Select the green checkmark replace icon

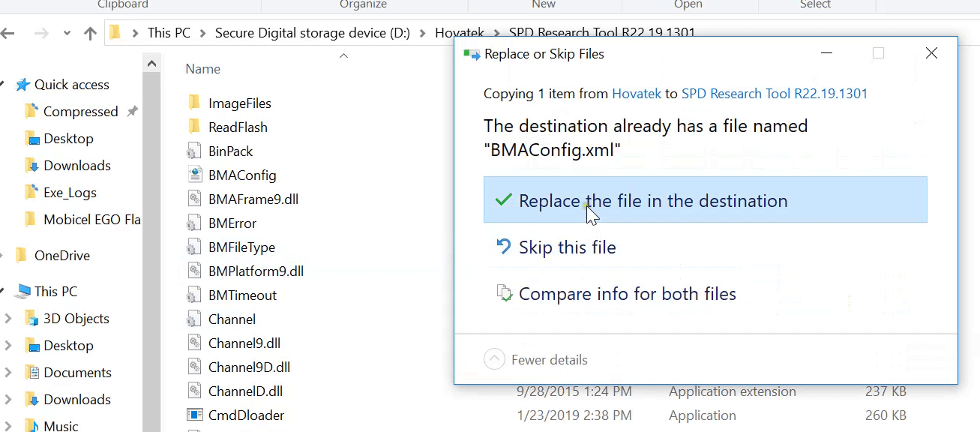pos(503,200)
